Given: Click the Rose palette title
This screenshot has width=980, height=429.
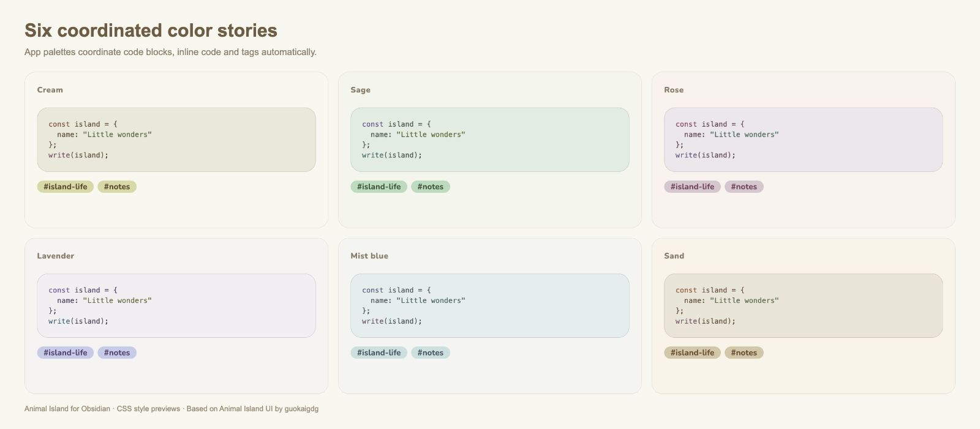Looking at the screenshot, I should point(674,90).
